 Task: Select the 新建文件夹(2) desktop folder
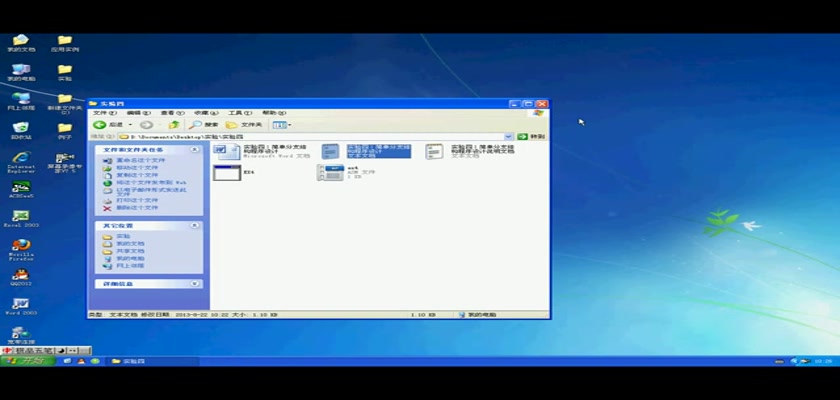click(x=65, y=104)
